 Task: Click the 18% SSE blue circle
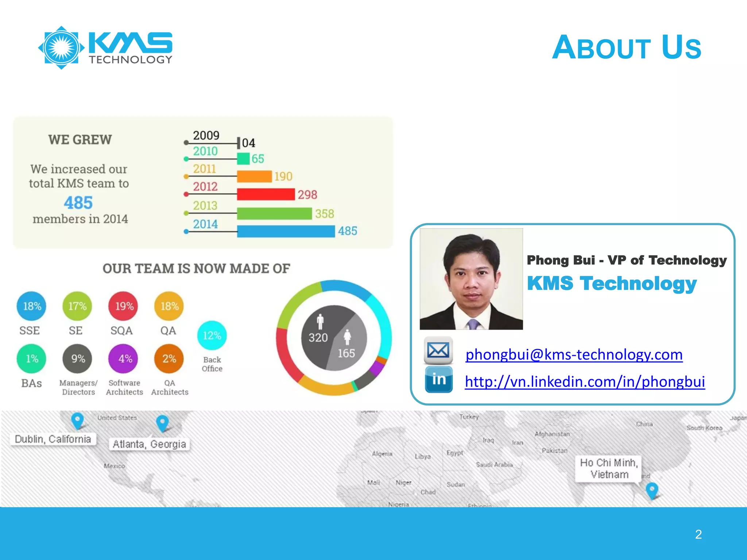[x=31, y=306]
